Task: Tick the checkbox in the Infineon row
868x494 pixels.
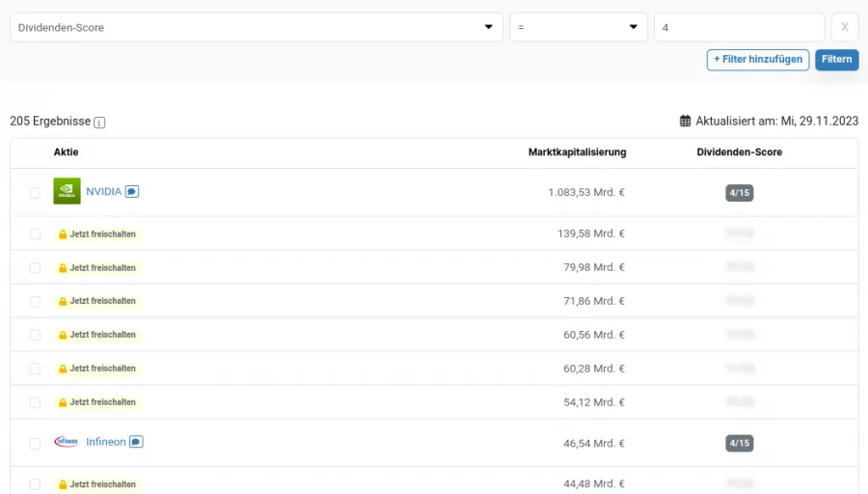Action: tap(35, 443)
